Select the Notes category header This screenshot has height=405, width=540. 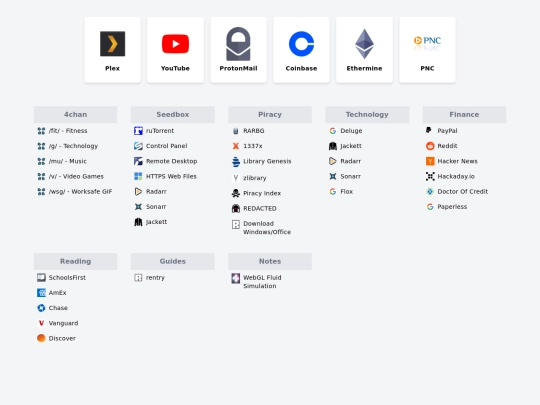[270, 261]
